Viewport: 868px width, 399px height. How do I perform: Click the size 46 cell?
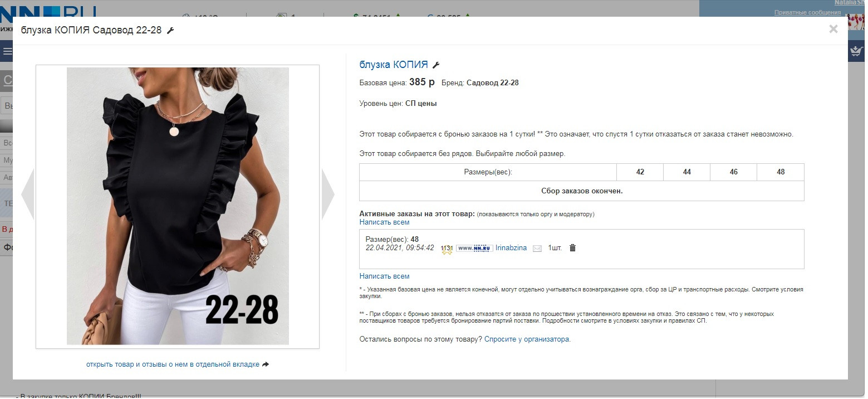(734, 172)
